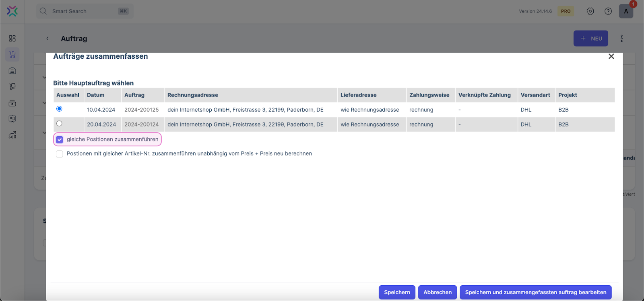Open the three-dot more options menu
This screenshot has width=644, height=301.
(x=621, y=39)
